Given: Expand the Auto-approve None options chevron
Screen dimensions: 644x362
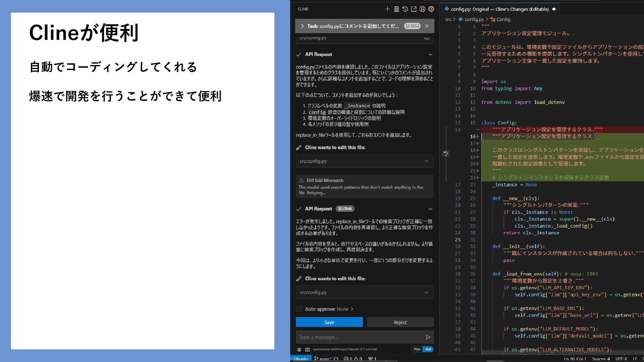Looking at the screenshot, I should [352, 309].
